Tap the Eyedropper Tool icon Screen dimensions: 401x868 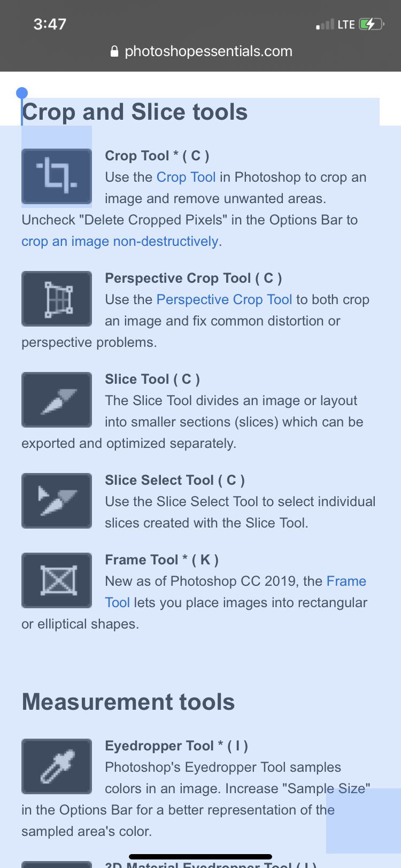coord(57,766)
